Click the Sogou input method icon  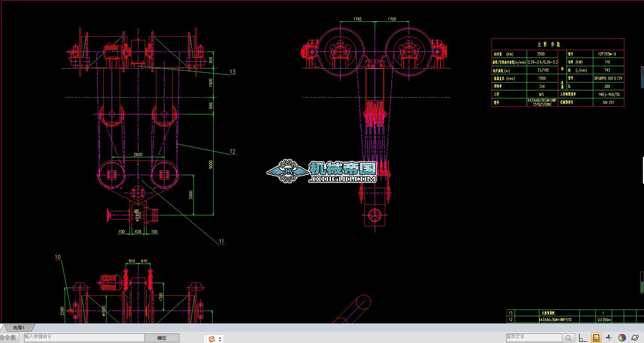click(x=212, y=339)
